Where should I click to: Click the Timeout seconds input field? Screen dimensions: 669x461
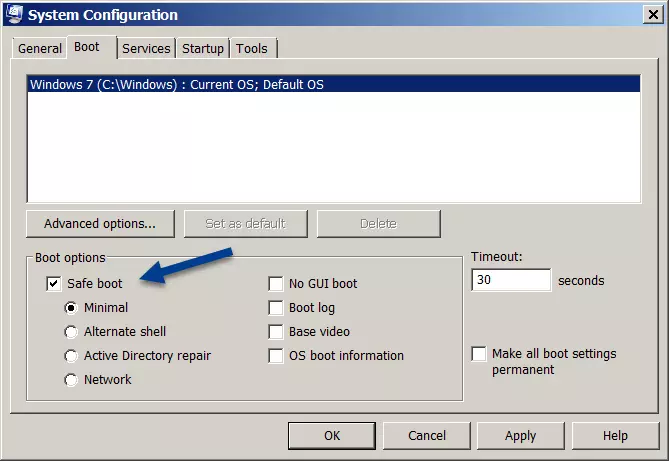pyautogui.click(x=511, y=280)
